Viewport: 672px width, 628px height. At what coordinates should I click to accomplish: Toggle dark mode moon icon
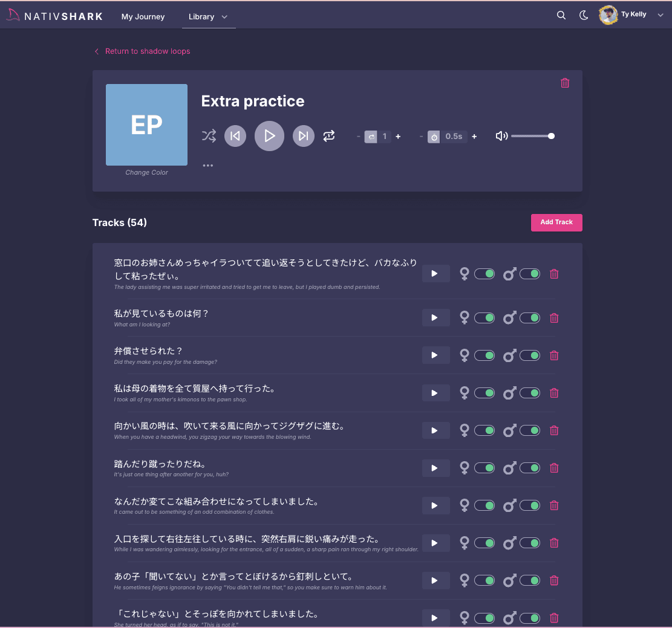click(x=584, y=16)
